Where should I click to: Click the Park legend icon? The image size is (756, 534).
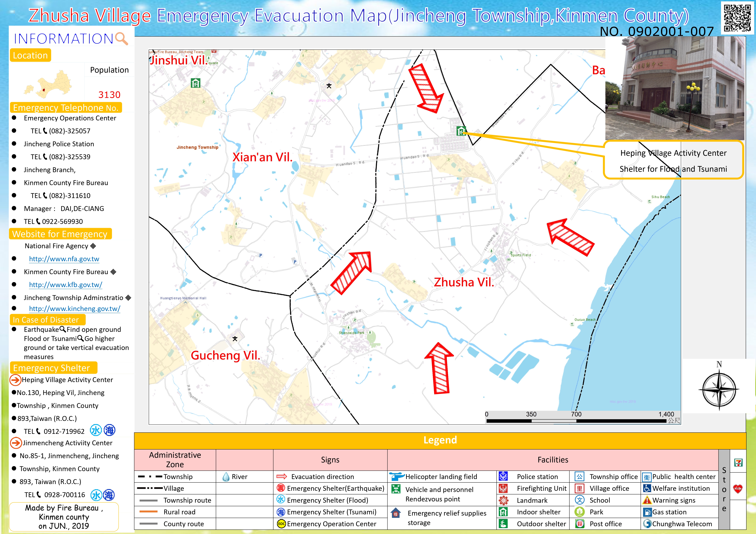(579, 512)
